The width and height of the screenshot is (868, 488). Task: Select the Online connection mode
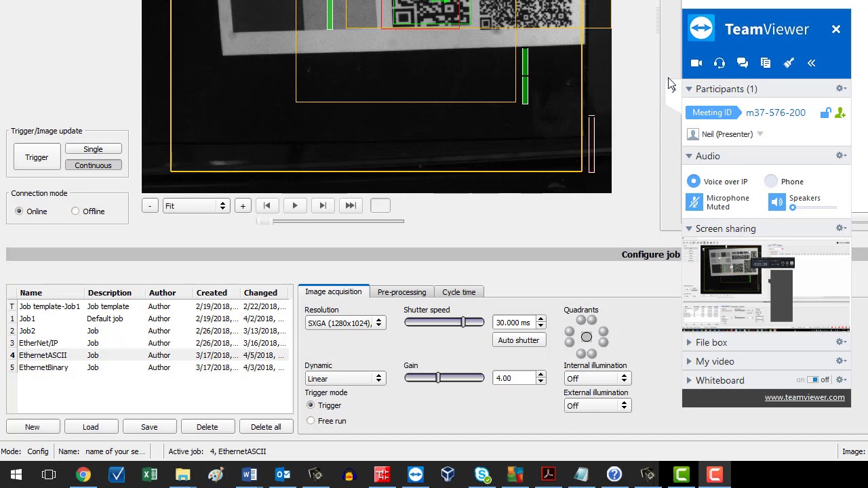[19, 211]
